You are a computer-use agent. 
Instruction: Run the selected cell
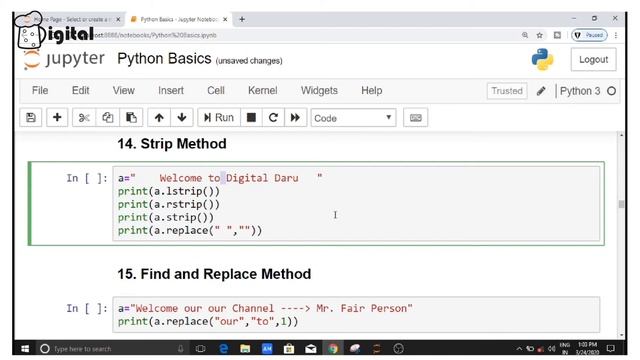point(219,118)
